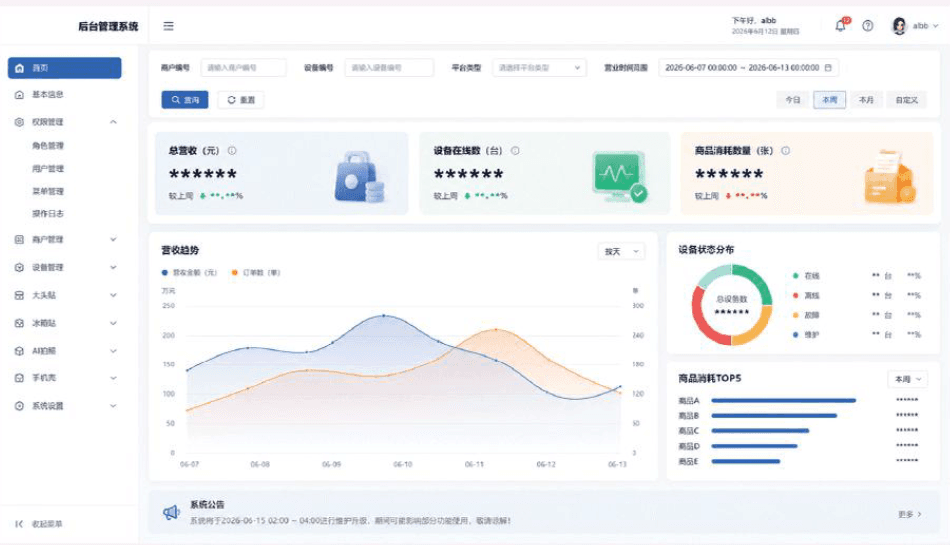The height and width of the screenshot is (545, 950).
Task: Toggle 离线 legend in device status chart
Action: click(x=806, y=296)
